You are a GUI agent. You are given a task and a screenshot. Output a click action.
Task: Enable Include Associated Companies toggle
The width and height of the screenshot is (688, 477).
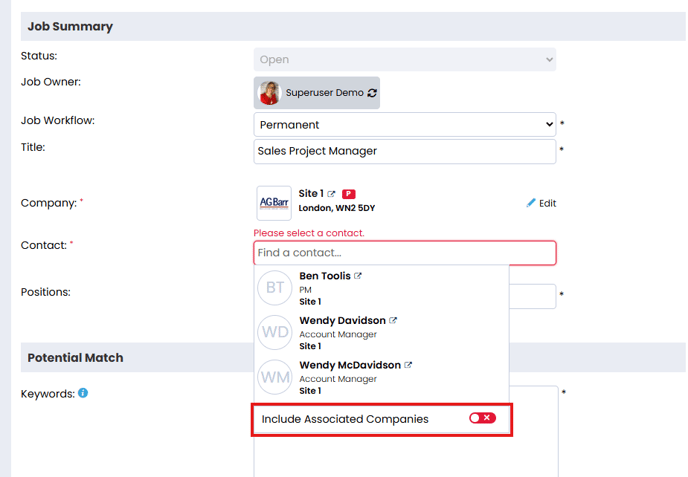click(482, 418)
